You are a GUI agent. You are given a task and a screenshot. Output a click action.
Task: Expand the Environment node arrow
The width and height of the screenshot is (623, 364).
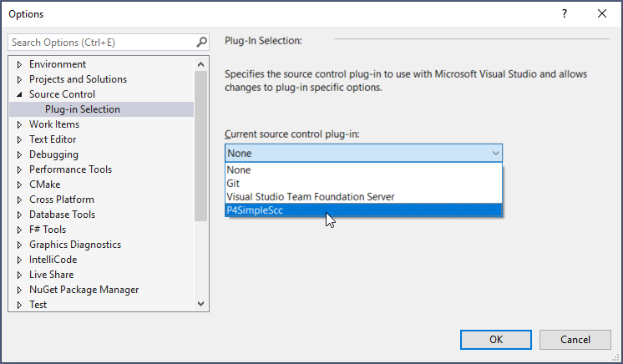point(19,64)
